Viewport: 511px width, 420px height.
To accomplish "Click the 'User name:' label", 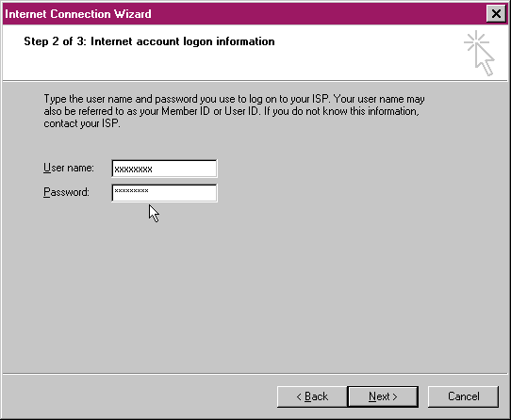I will 69,168.
